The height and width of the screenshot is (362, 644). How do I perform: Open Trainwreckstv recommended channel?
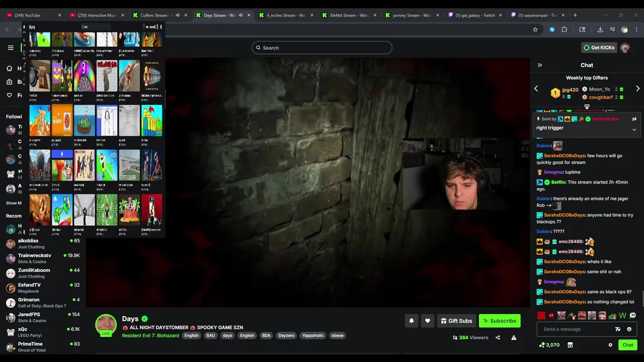coord(43,258)
